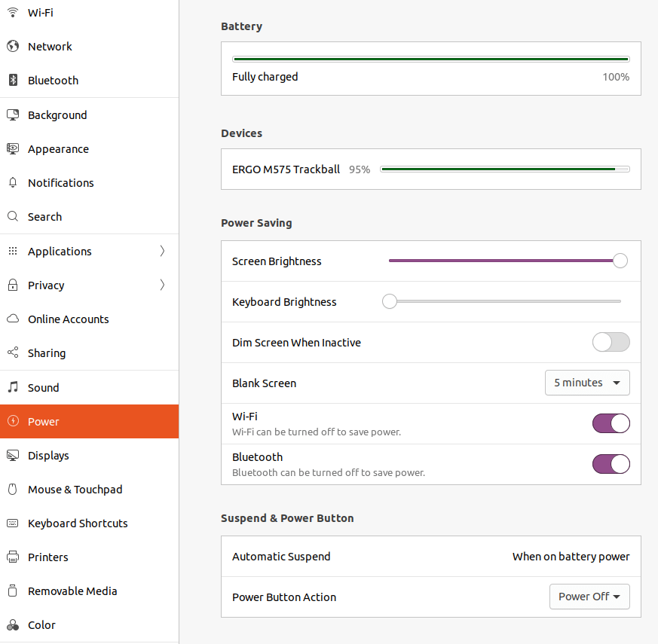Enable Dim Screen When Inactive switch

[x=611, y=343]
